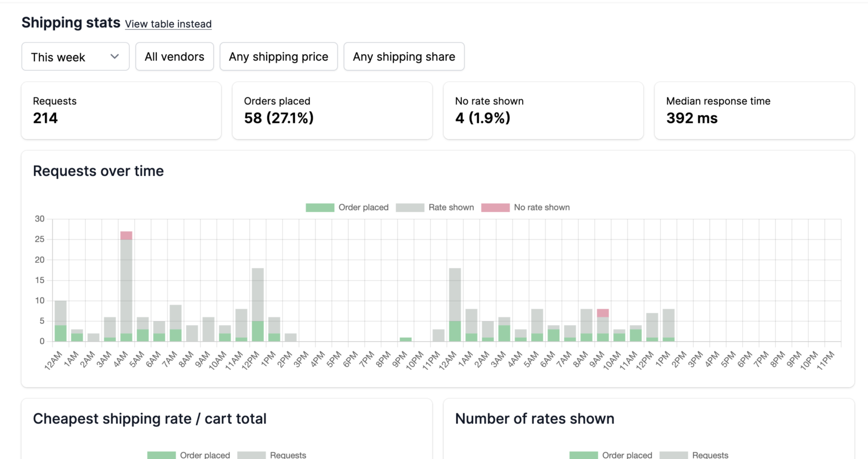The width and height of the screenshot is (868, 459).
Task: Click the gray Rate shown legend swatch
Action: (410, 207)
